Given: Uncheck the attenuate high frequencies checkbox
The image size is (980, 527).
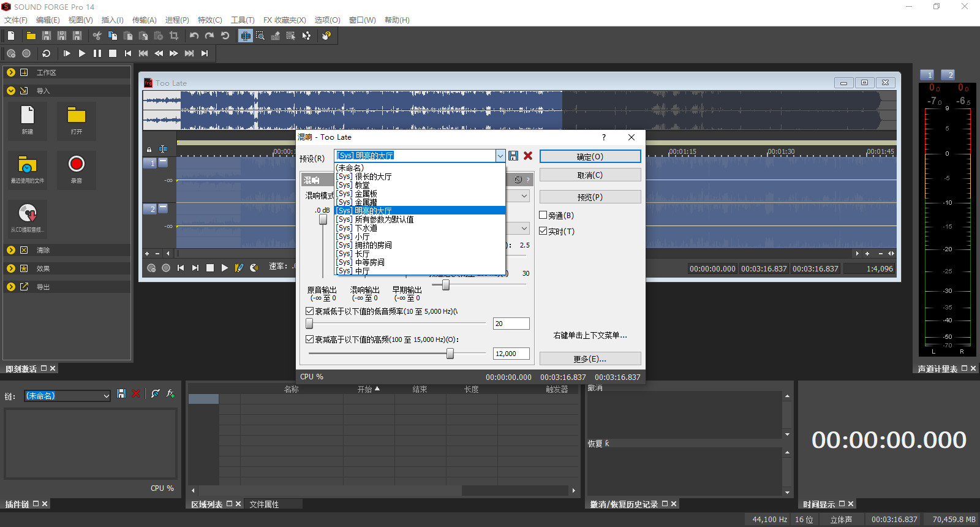Looking at the screenshot, I should pos(310,339).
